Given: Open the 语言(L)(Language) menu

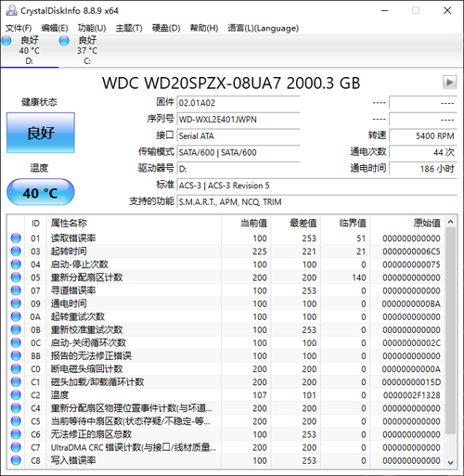Looking at the screenshot, I should coord(264,28).
